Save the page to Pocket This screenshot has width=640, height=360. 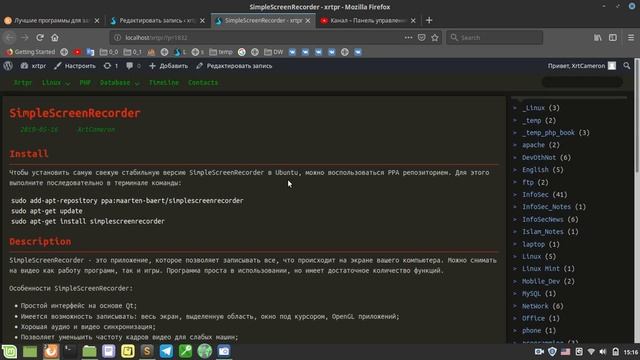coord(422,38)
